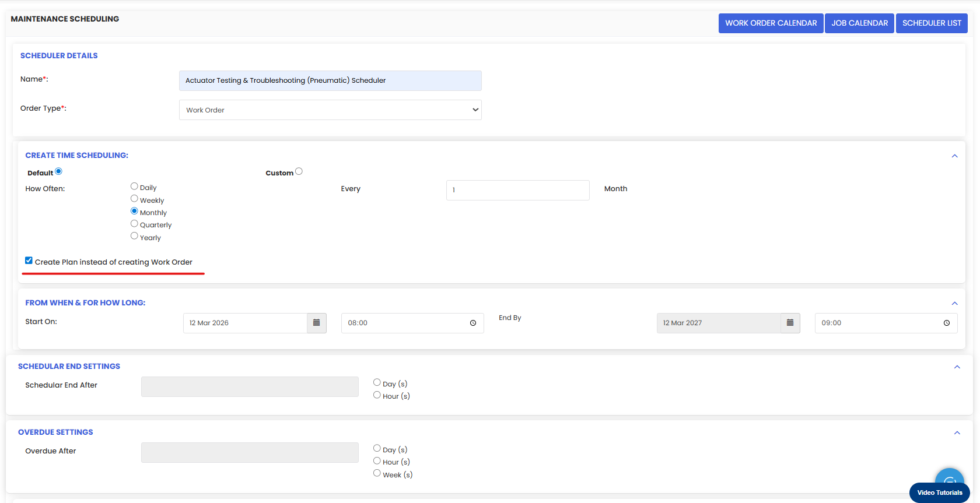The height and width of the screenshot is (503, 980).
Task: Click the Scheduler Details heading
Action: tap(59, 56)
